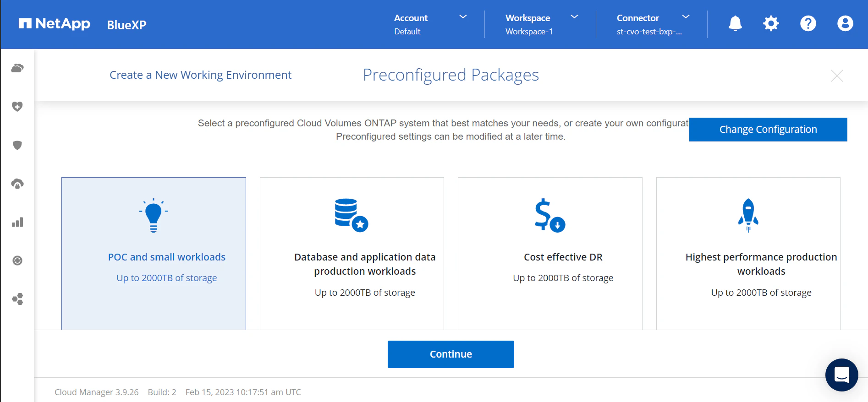Click the Continue button
The width and height of the screenshot is (868, 402).
pyautogui.click(x=451, y=354)
